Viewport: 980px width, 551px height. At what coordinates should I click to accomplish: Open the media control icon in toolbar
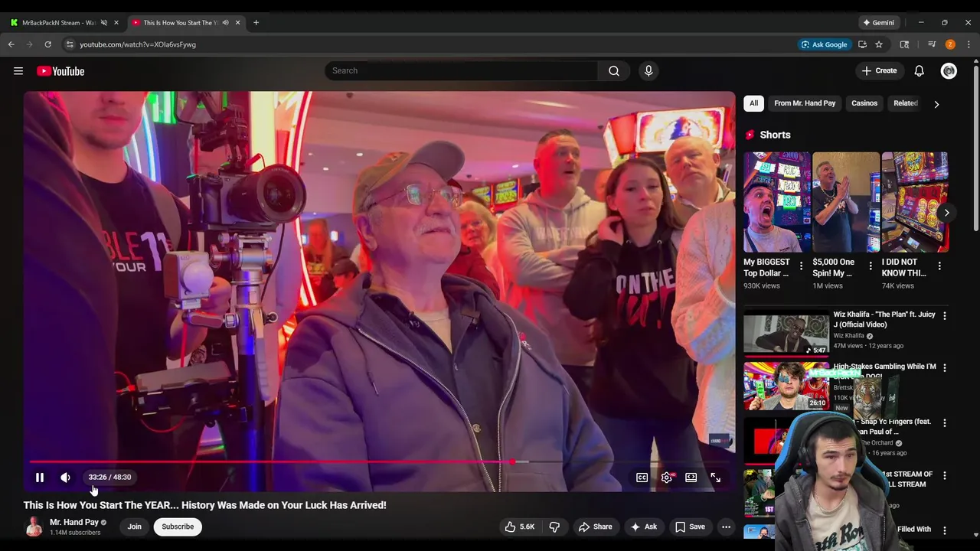point(932,44)
